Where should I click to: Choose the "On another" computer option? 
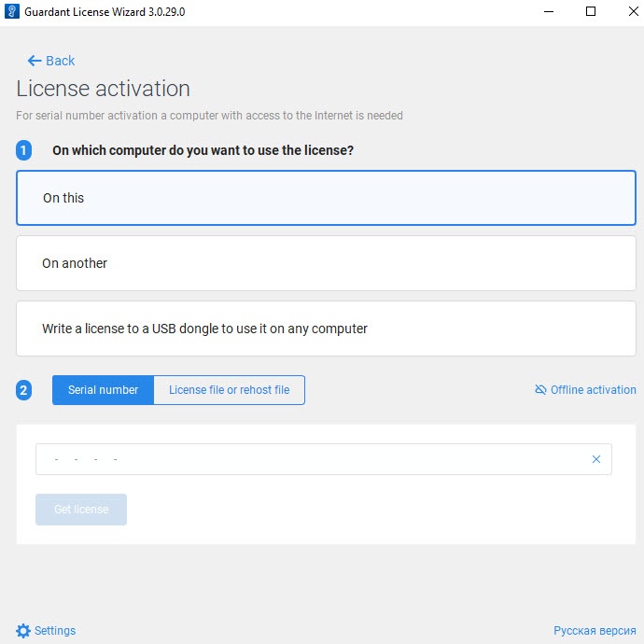pyautogui.click(x=326, y=263)
